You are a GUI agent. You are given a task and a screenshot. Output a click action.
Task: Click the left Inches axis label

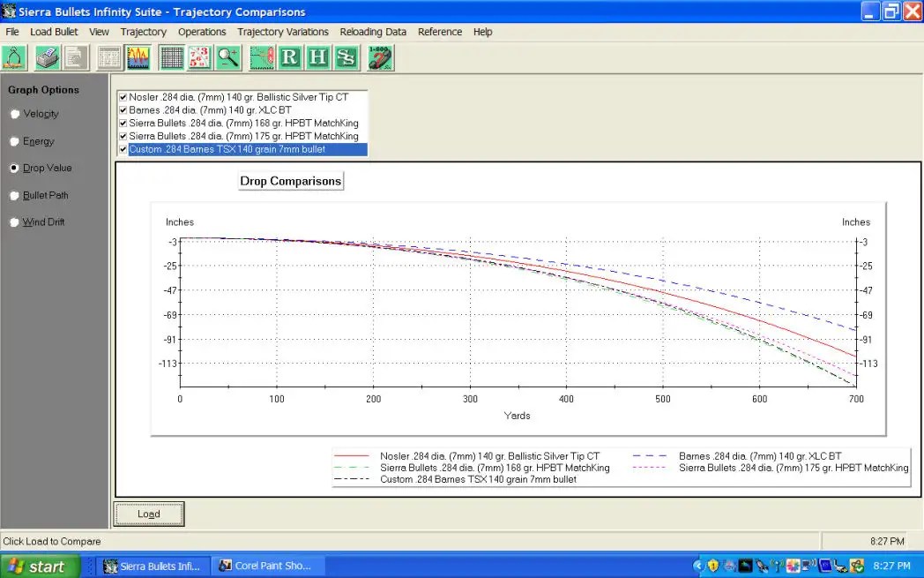(x=180, y=222)
